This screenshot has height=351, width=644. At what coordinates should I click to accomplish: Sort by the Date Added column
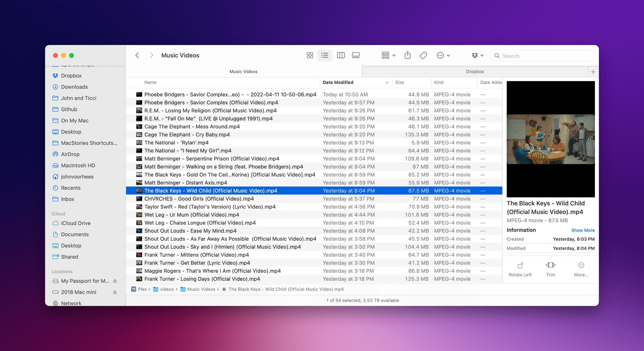(x=491, y=82)
